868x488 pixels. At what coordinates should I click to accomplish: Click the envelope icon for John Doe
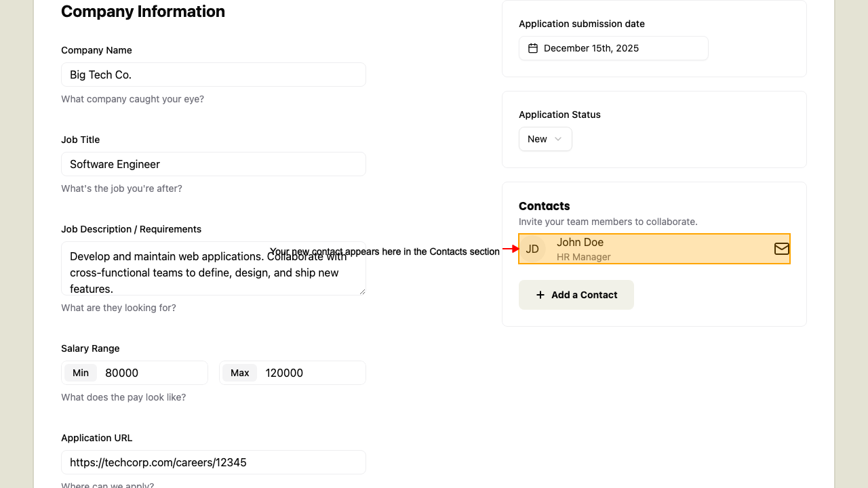(781, 249)
